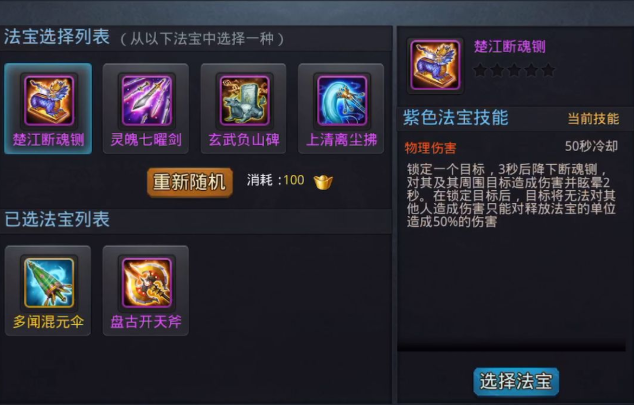Confirm with the 选择法宝 button
Image resolution: width=634 pixels, height=405 pixels.
[516, 381]
